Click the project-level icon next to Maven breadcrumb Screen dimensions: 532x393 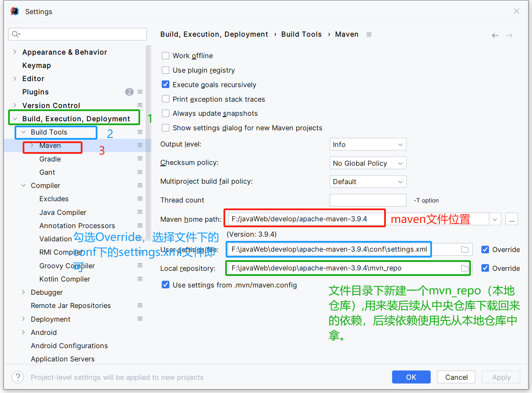coord(369,35)
